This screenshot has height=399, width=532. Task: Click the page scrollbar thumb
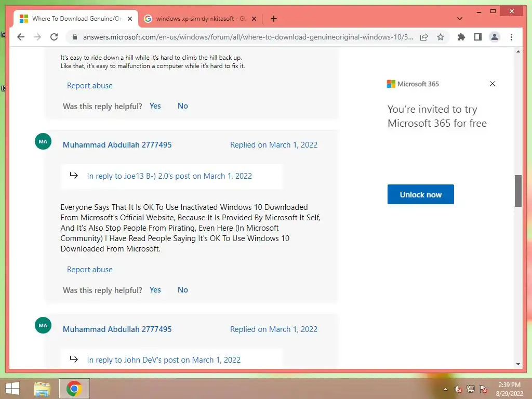(x=518, y=191)
